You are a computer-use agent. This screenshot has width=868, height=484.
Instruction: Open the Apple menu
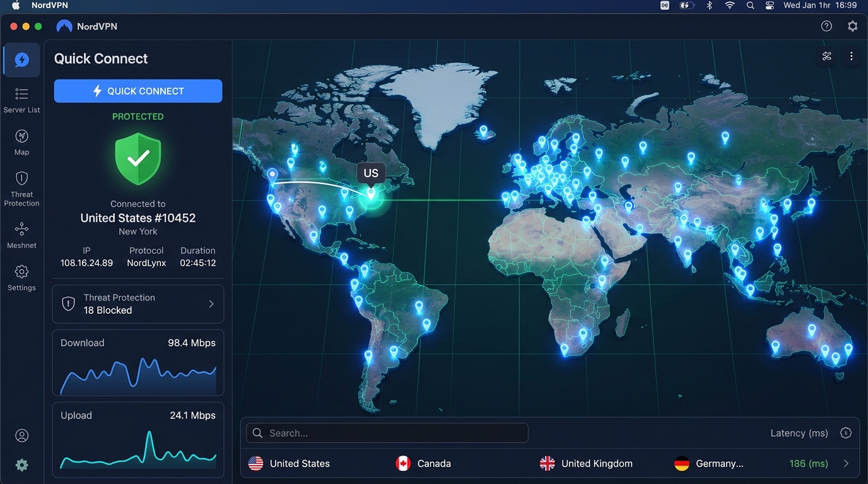click(16, 5)
